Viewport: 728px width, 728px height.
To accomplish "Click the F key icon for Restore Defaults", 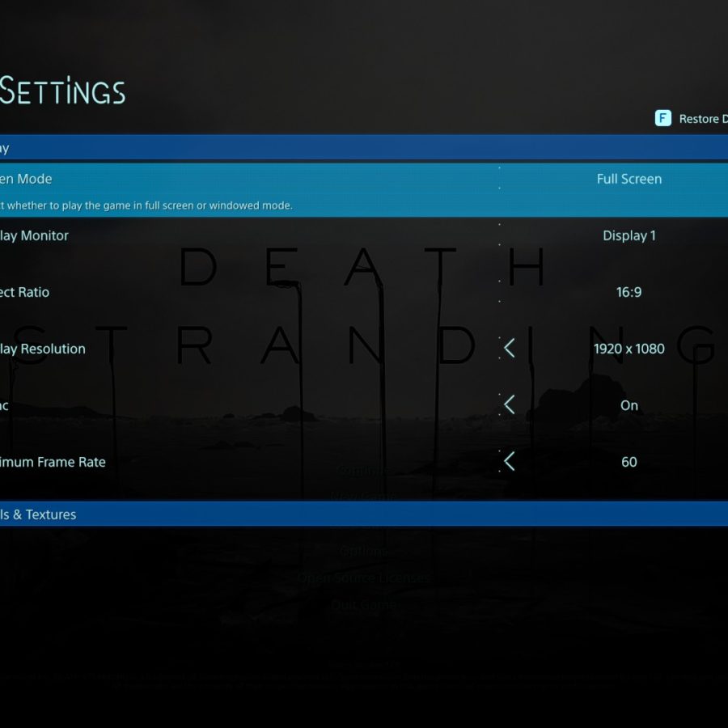I will point(662,118).
